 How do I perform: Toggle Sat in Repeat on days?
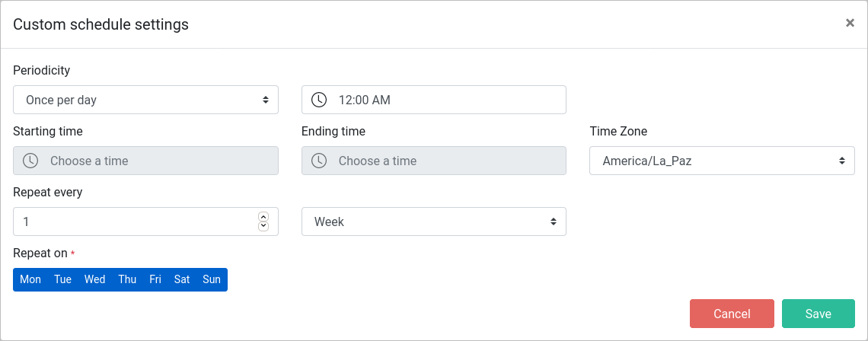click(182, 279)
